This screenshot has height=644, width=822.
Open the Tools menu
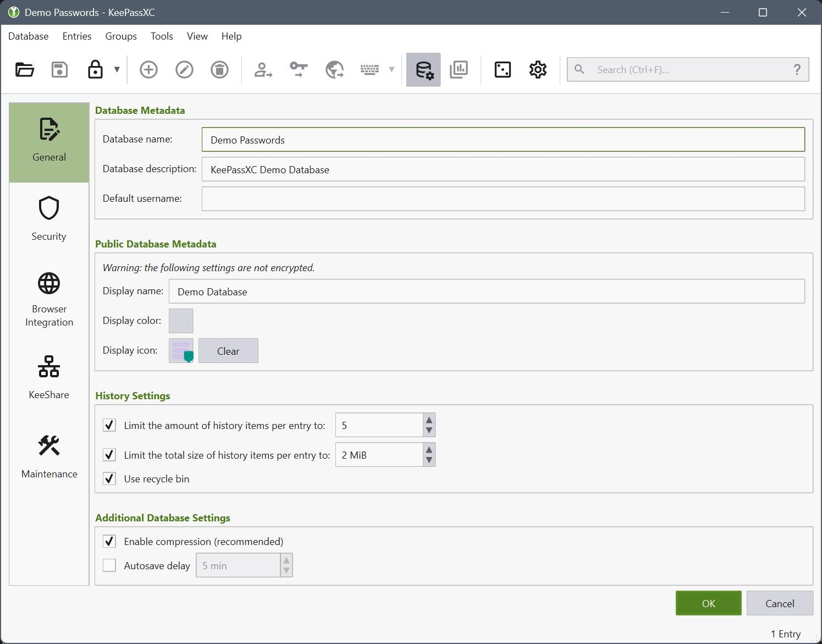click(162, 36)
